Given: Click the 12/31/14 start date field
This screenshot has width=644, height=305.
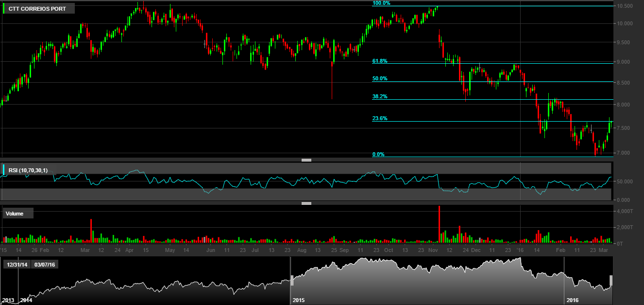Looking at the screenshot, I should [17, 265].
